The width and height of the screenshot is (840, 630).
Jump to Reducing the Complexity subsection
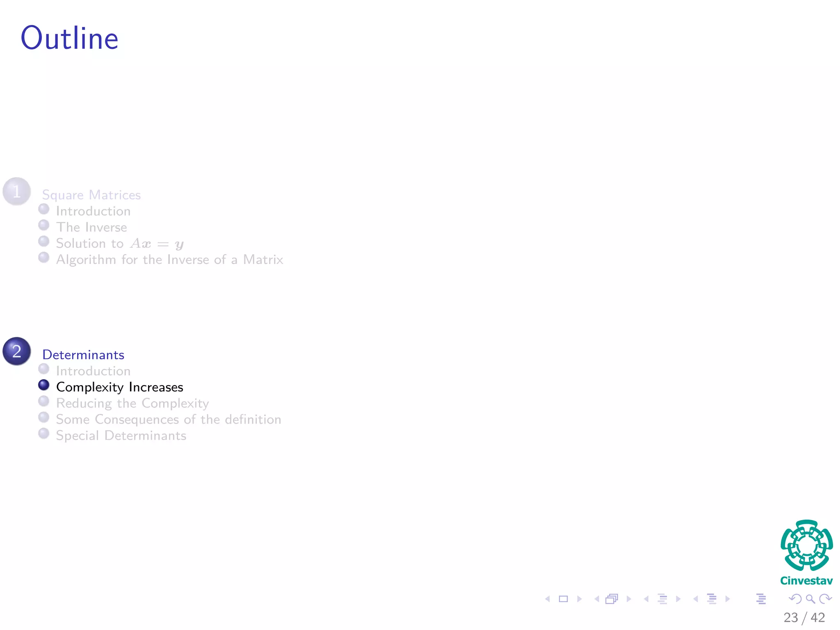(132, 403)
